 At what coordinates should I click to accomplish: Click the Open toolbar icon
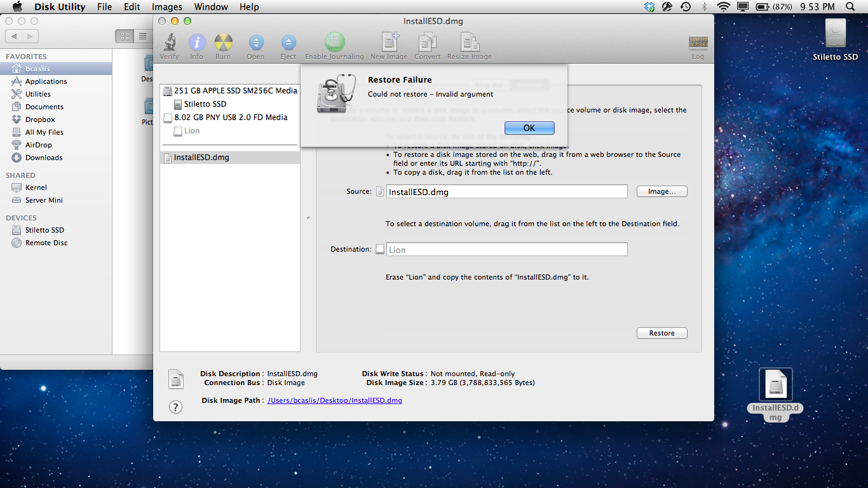[x=255, y=43]
